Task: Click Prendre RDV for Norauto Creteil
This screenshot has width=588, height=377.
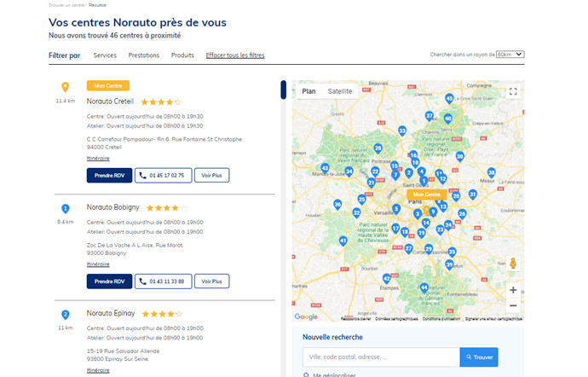Action: pos(109,176)
